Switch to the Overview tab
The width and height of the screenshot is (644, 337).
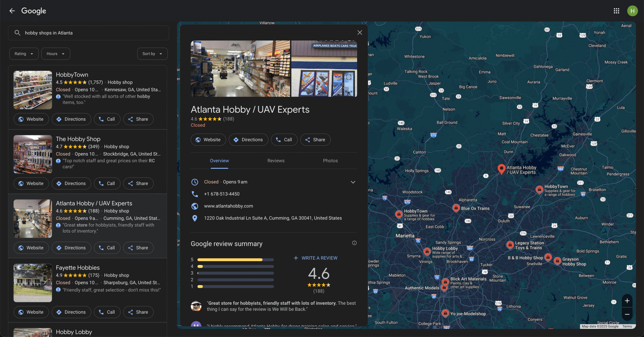pos(219,161)
